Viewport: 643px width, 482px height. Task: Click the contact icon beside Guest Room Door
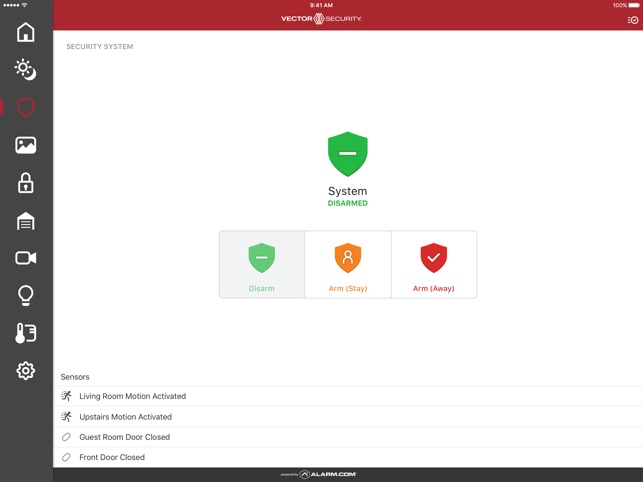(66, 437)
